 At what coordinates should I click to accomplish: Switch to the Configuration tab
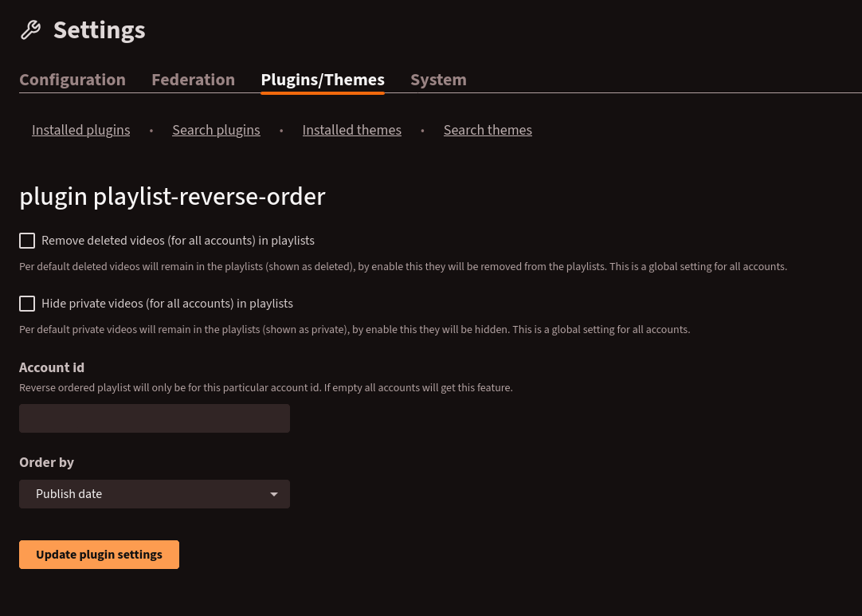tap(72, 80)
